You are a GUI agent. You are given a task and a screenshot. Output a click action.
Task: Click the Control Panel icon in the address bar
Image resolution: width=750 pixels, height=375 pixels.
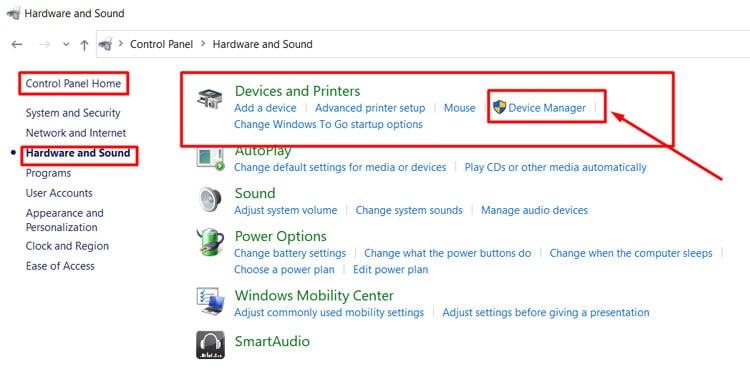tap(105, 44)
